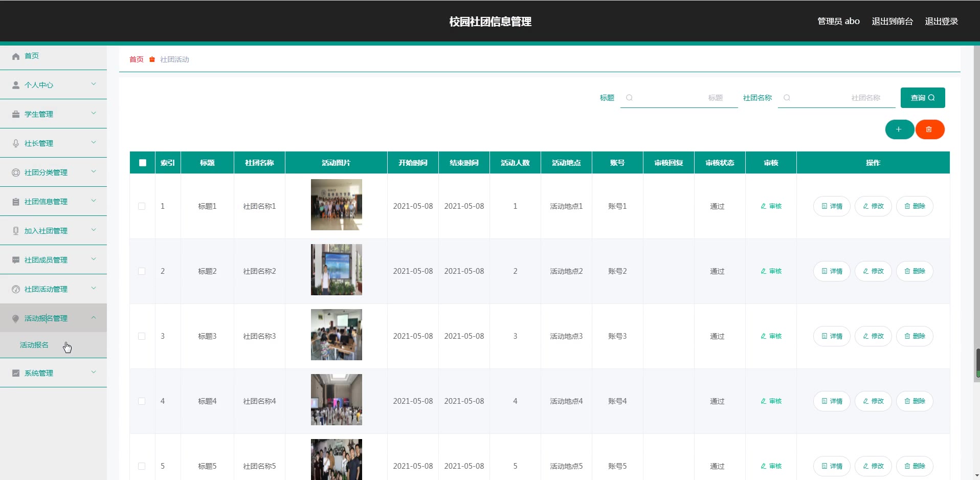Select the checkbox for row 4
The image size is (980, 480).
click(142, 401)
